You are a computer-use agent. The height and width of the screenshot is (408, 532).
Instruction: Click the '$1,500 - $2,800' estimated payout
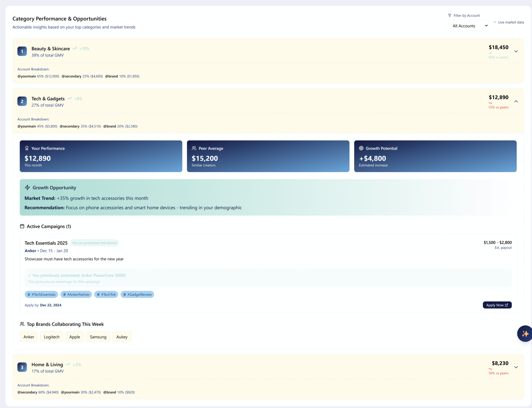[x=497, y=243]
